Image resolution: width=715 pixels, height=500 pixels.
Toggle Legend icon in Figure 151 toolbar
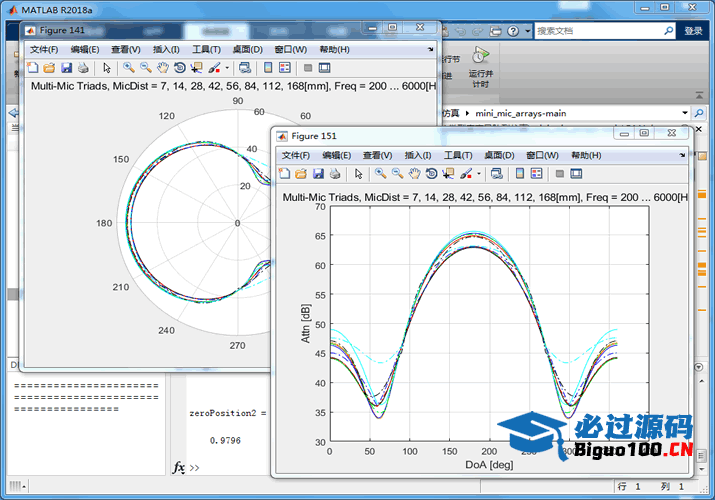[x=537, y=174]
